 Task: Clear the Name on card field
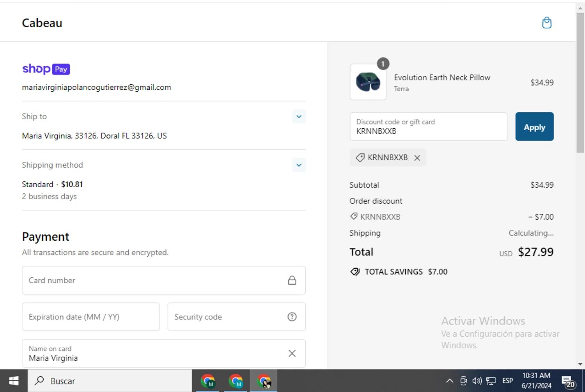[292, 353]
